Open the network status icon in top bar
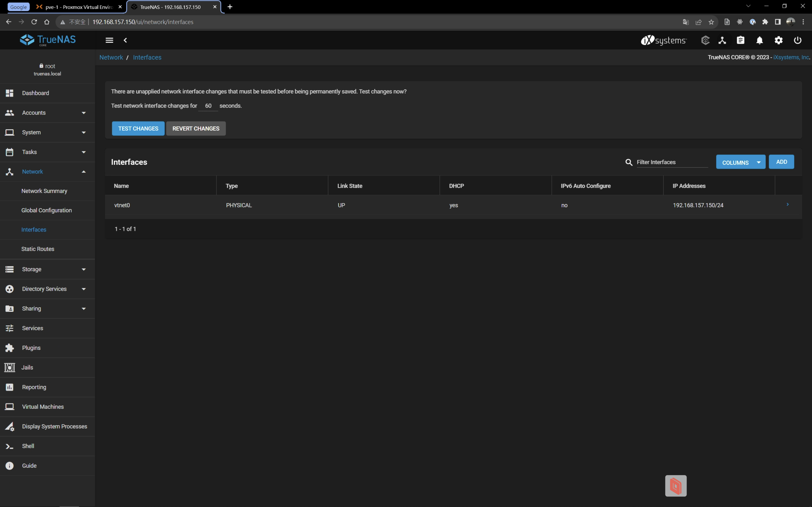812x507 pixels. coord(722,40)
